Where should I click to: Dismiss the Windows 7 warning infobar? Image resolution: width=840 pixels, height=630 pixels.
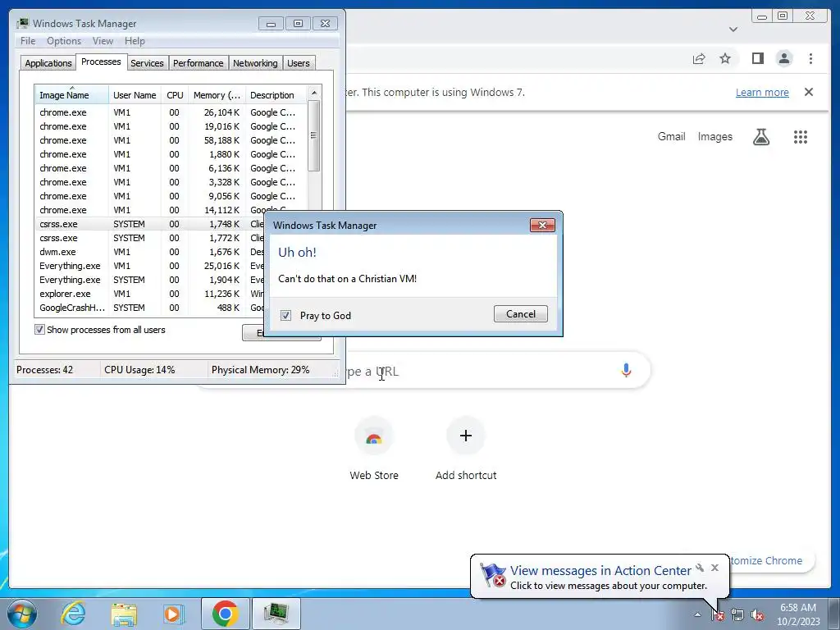point(809,92)
